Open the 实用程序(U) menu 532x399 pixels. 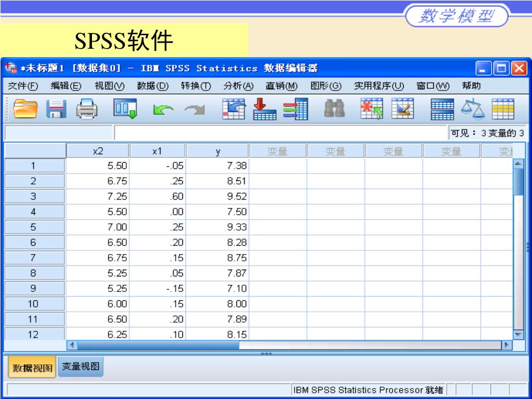(379, 86)
